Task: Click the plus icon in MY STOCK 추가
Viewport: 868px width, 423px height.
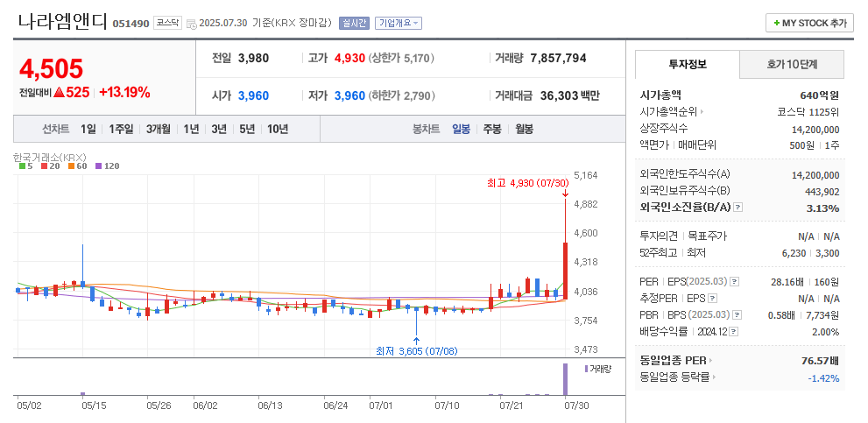Action: [x=777, y=24]
